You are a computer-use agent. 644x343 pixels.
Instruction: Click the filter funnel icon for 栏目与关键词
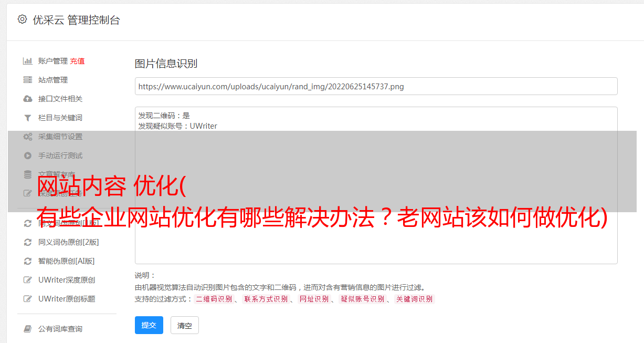pos(28,118)
